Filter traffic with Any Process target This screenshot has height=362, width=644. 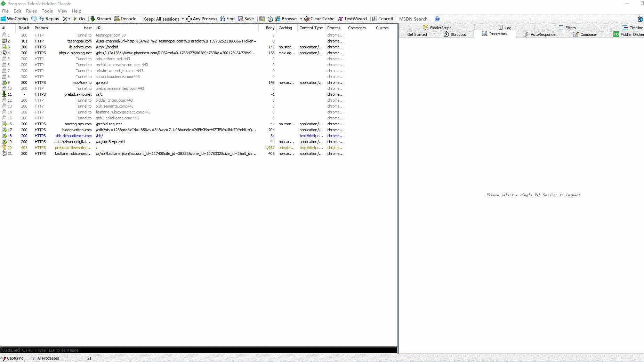coord(202,19)
